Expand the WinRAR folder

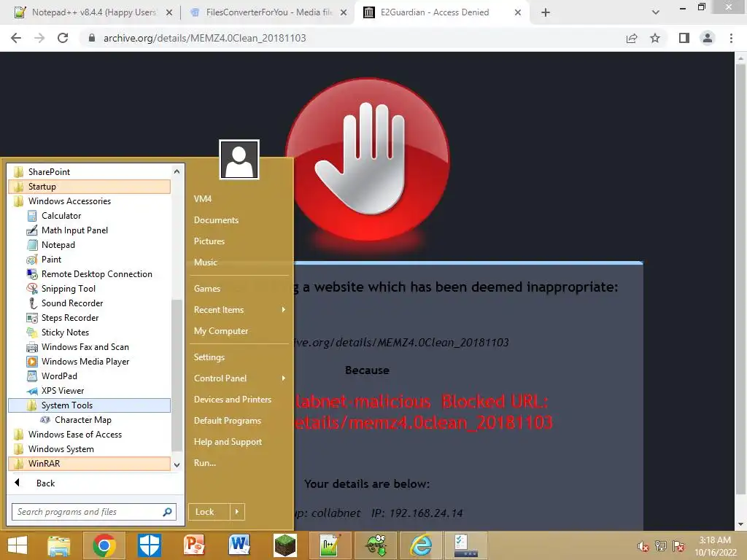89,464
